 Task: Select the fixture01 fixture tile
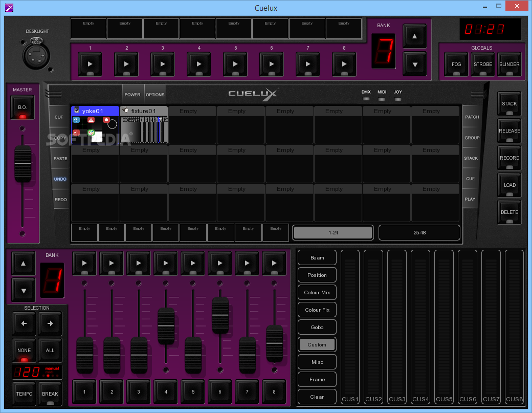pos(144,125)
